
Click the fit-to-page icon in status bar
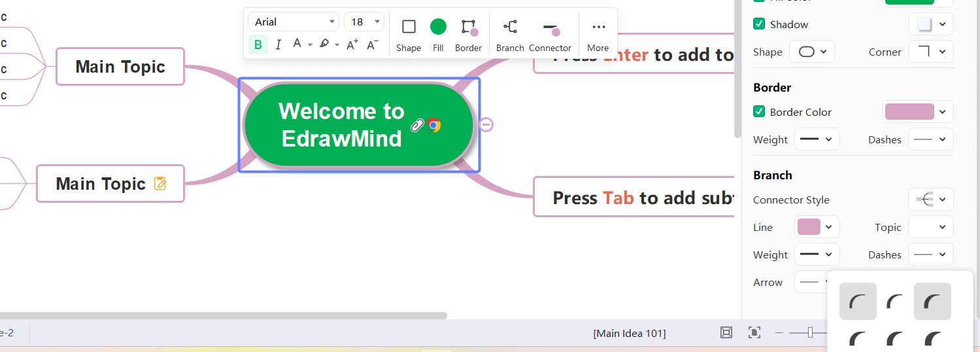point(726,332)
